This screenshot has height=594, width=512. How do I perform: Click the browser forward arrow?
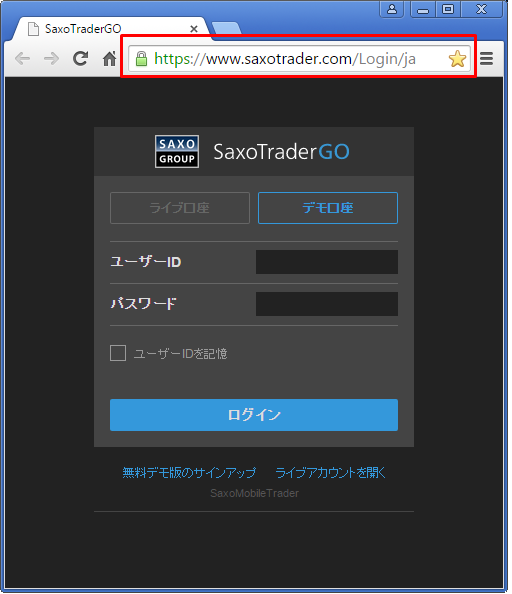tap(52, 59)
